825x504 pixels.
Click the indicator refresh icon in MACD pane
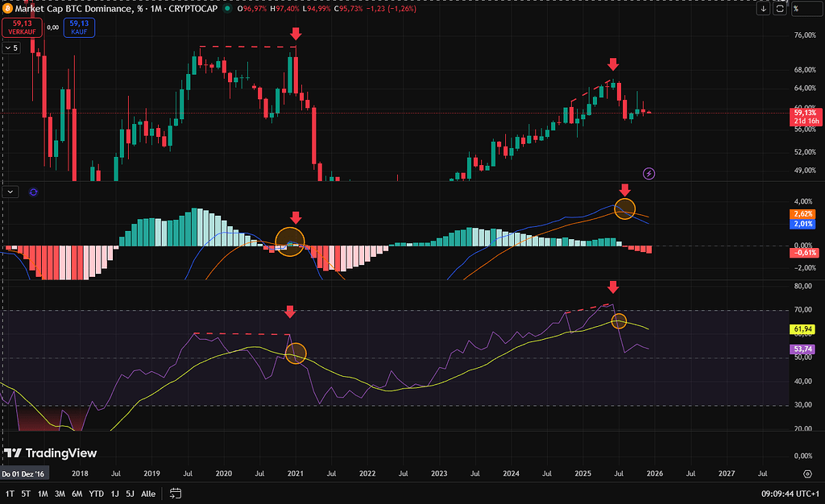point(33,192)
